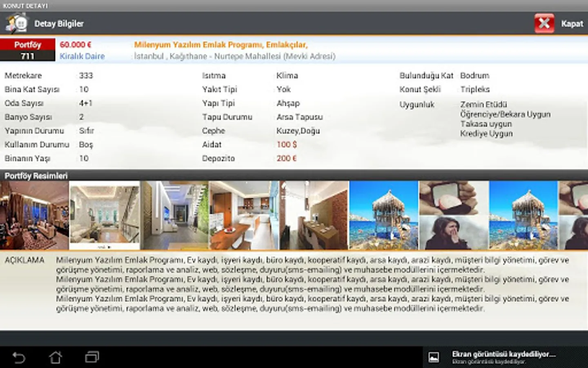Click portfolio number "711"
This screenshot has width=588, height=368.
point(27,56)
